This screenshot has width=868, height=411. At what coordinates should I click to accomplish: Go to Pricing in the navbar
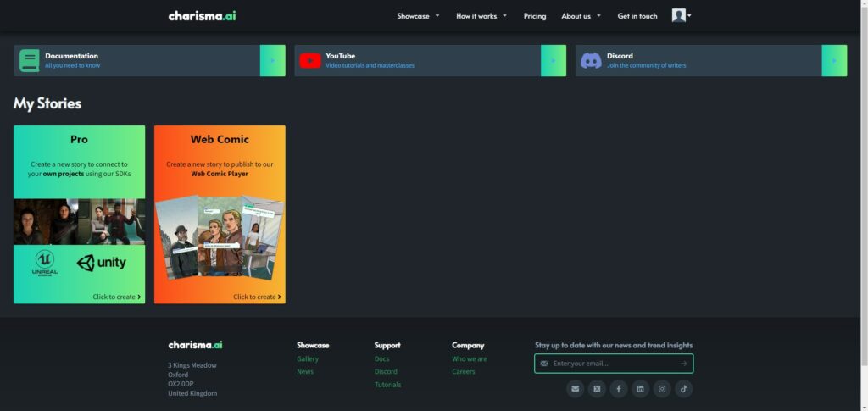(535, 16)
